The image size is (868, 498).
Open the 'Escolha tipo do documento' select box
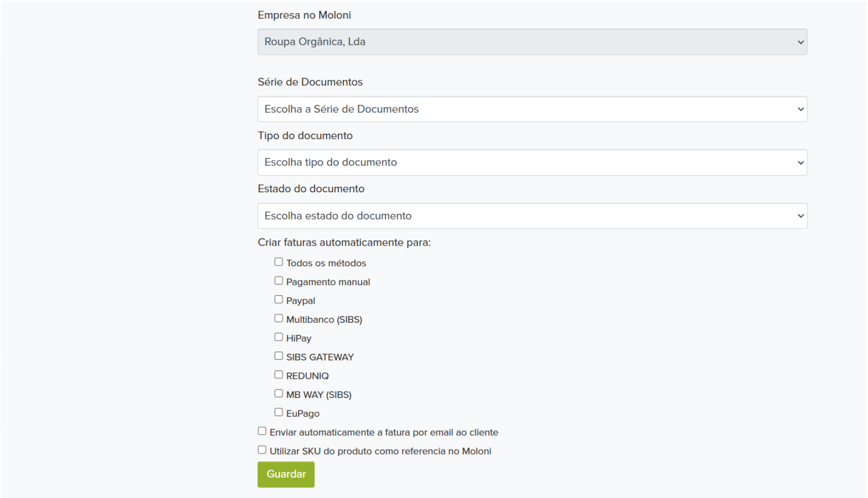pyautogui.click(x=532, y=162)
